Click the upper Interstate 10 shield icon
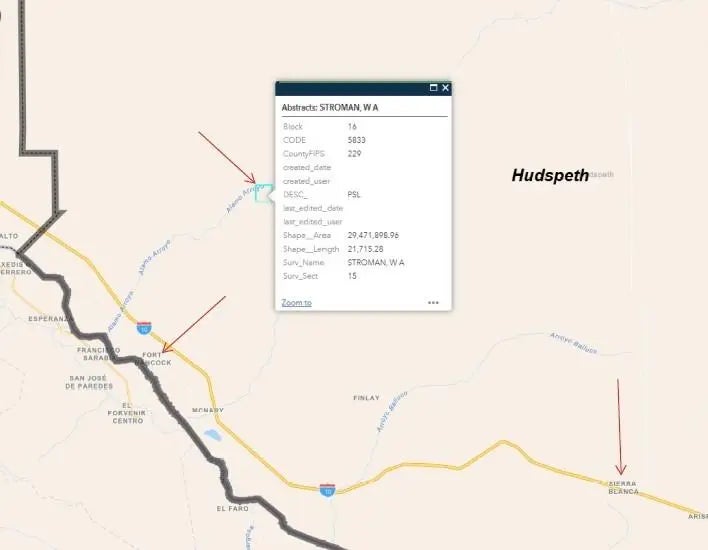The height and width of the screenshot is (550, 708). tap(144, 328)
